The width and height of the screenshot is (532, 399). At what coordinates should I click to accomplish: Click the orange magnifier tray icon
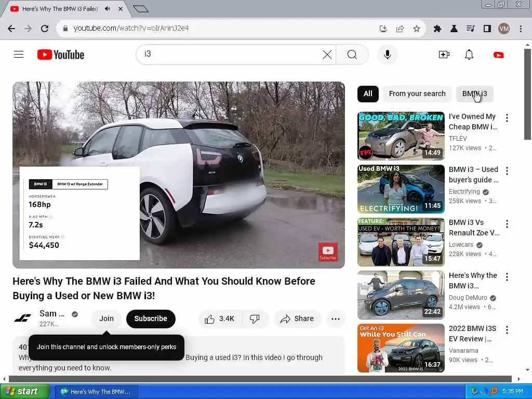coord(494,392)
